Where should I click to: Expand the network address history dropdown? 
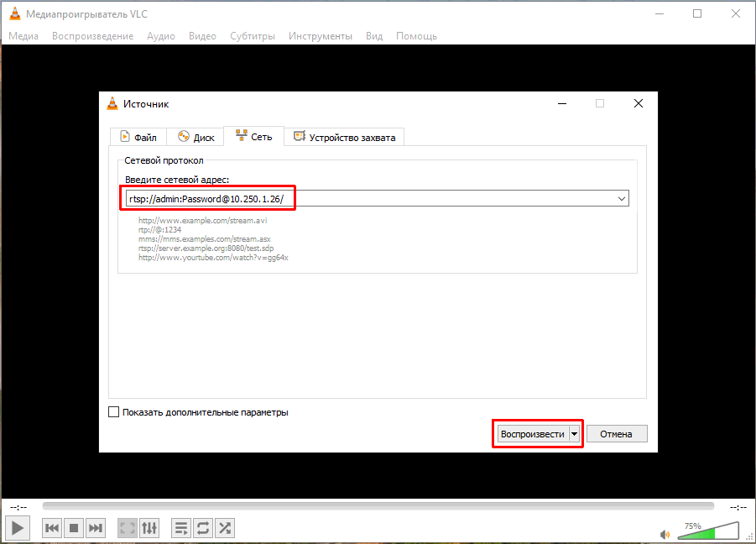[x=622, y=199]
